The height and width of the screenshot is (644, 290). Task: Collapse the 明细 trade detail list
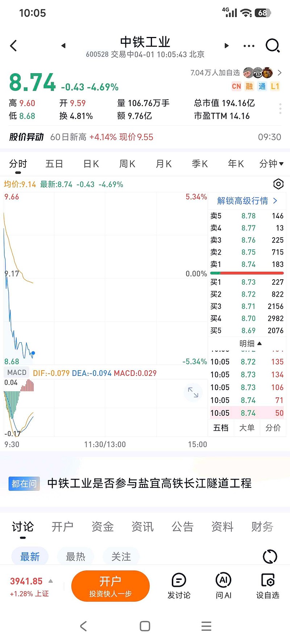pyautogui.click(x=250, y=343)
